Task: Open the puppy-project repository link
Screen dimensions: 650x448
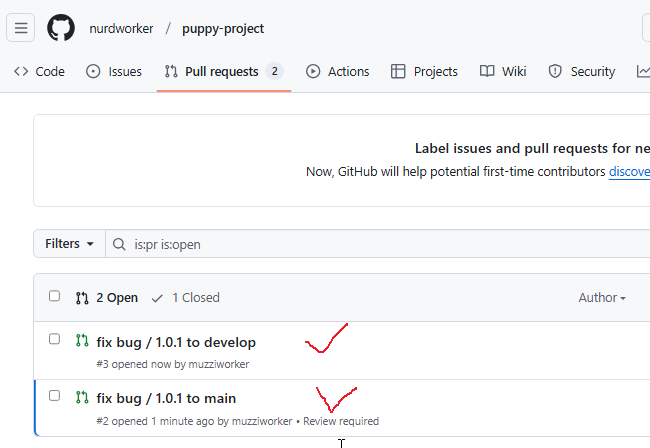Action: 223,29
